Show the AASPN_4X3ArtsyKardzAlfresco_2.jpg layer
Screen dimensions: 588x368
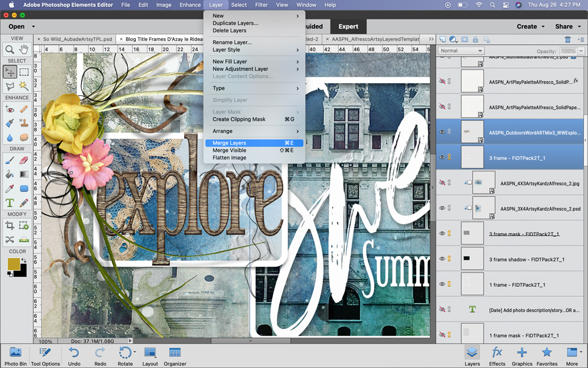point(442,183)
